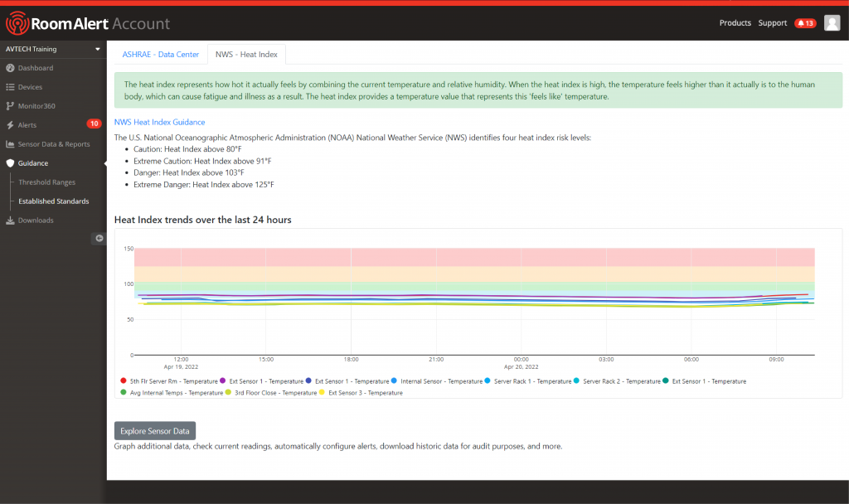
Task: Open Threshold Ranges under Guidance
Action: click(x=47, y=182)
